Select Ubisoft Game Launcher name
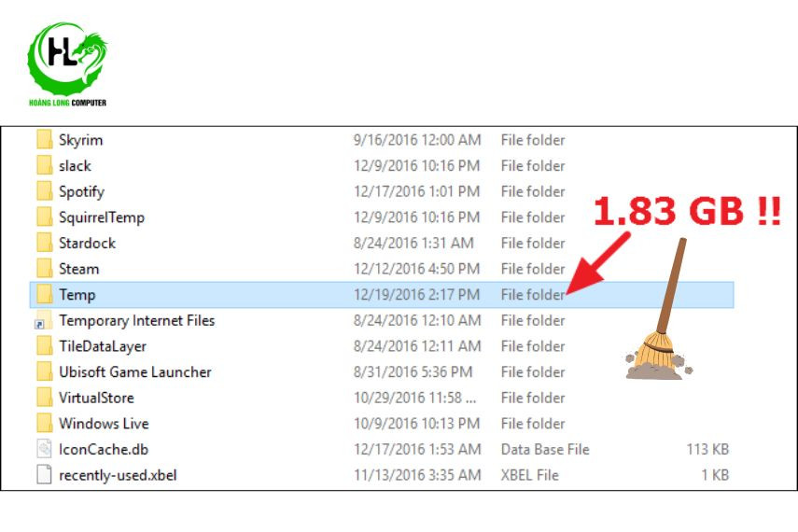Image resolution: width=798 pixels, height=532 pixels. click(135, 372)
